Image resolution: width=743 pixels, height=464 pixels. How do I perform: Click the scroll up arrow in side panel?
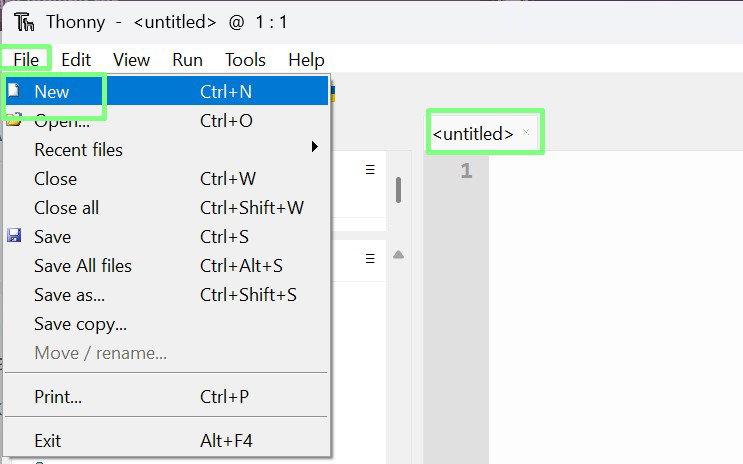pyautogui.click(x=399, y=255)
